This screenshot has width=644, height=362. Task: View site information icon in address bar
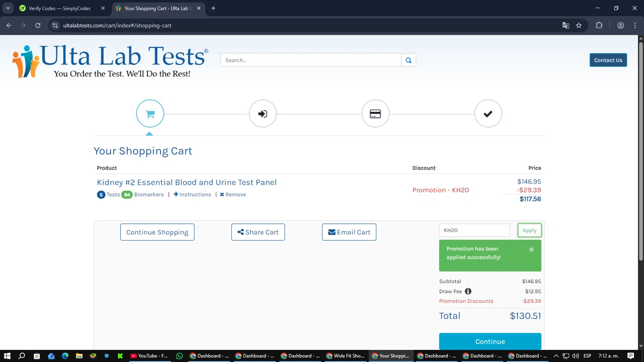click(55, 25)
